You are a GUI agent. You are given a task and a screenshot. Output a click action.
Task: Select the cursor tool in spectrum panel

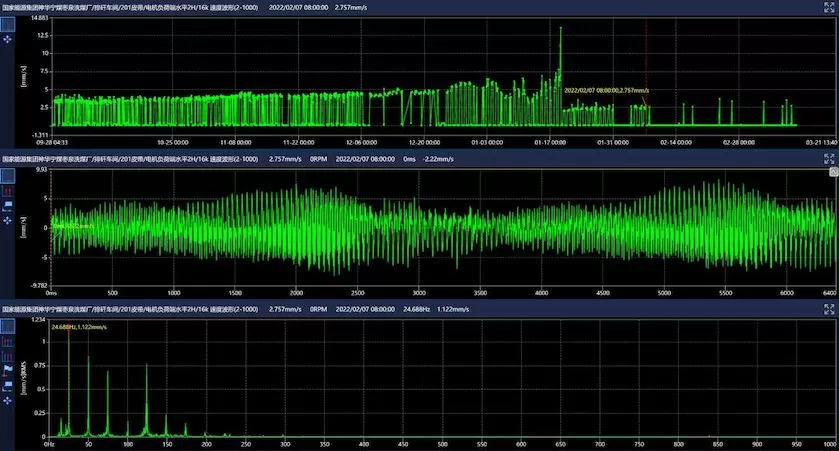8,325
